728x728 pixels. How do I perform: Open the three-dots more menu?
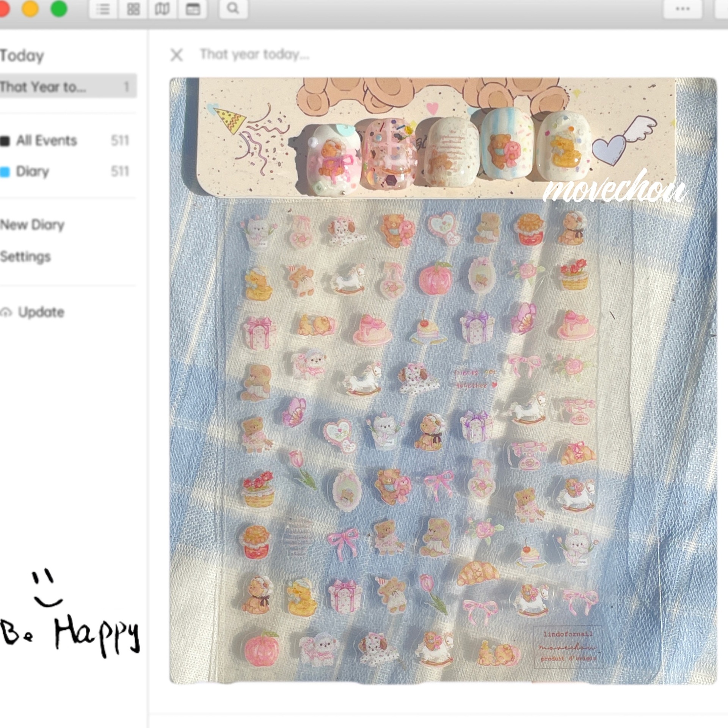coord(682,9)
